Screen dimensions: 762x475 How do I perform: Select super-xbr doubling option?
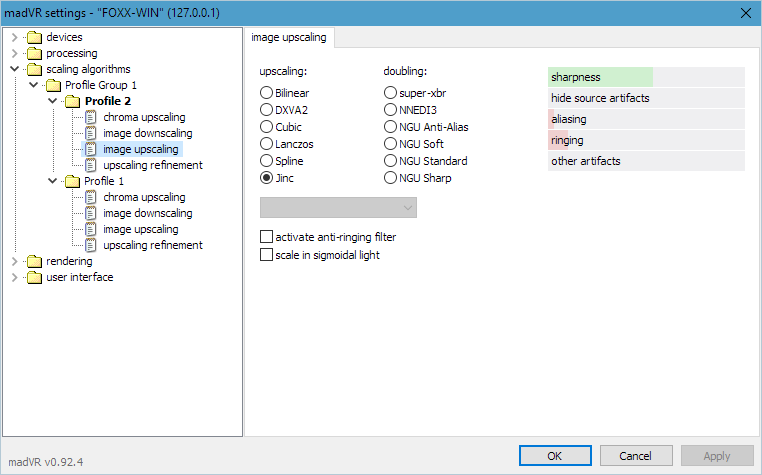(x=390, y=92)
